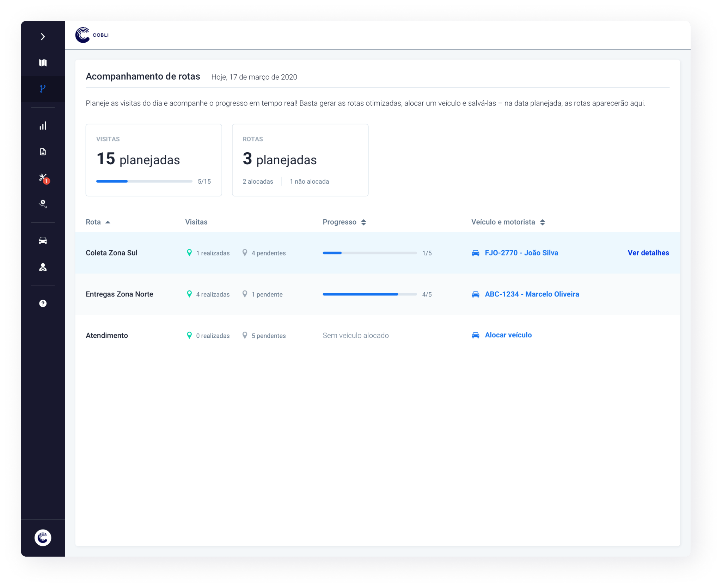Viewport: 722px width, 588px height.
Task: Sort table by Veículo e motorista column
Action: (x=508, y=222)
